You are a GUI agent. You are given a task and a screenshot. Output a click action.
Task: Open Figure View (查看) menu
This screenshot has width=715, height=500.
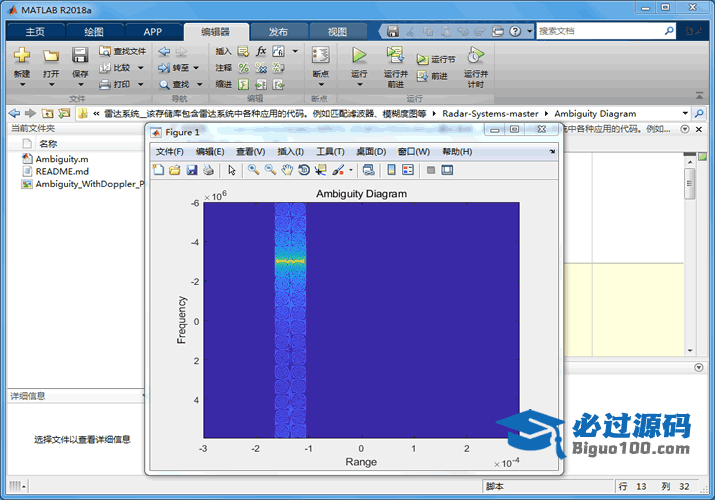point(250,152)
